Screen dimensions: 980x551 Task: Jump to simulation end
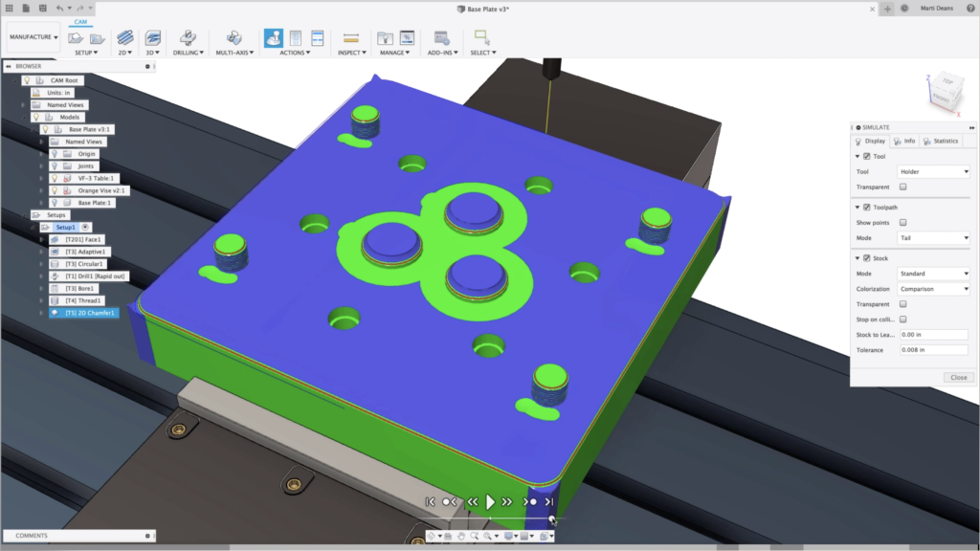(x=548, y=501)
